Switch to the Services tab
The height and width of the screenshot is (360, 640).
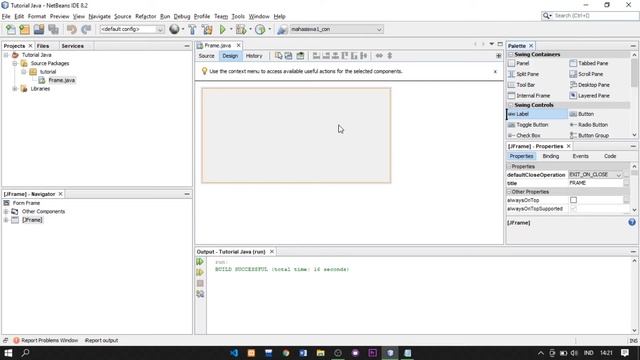click(73, 46)
